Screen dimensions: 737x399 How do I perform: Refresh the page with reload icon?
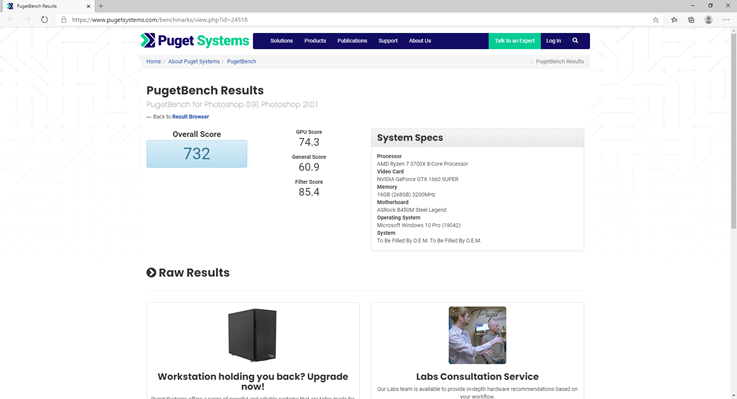tap(44, 20)
